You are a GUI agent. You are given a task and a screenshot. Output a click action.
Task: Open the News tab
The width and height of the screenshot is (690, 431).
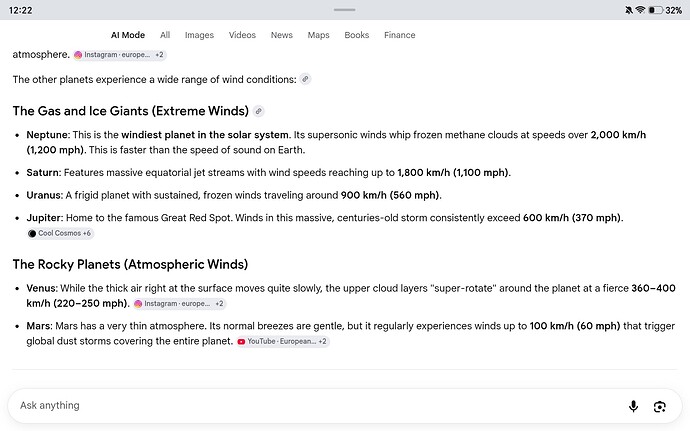click(x=282, y=35)
